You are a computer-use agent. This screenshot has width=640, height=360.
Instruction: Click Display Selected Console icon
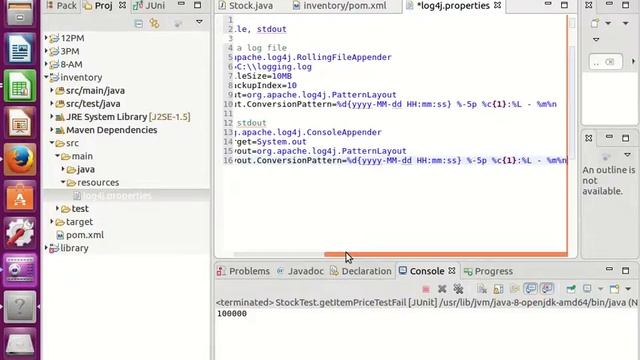coord(587,289)
